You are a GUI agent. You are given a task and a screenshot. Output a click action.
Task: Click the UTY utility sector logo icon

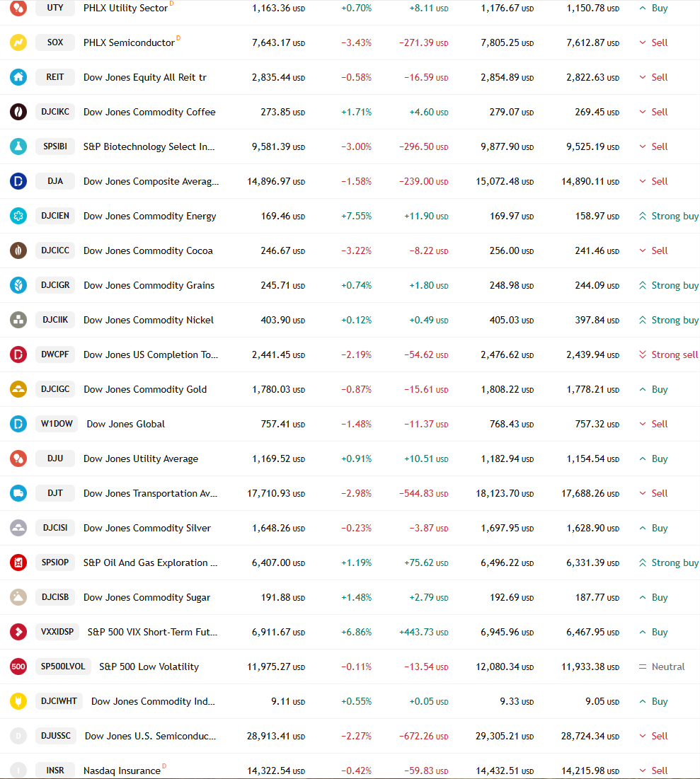(x=18, y=8)
